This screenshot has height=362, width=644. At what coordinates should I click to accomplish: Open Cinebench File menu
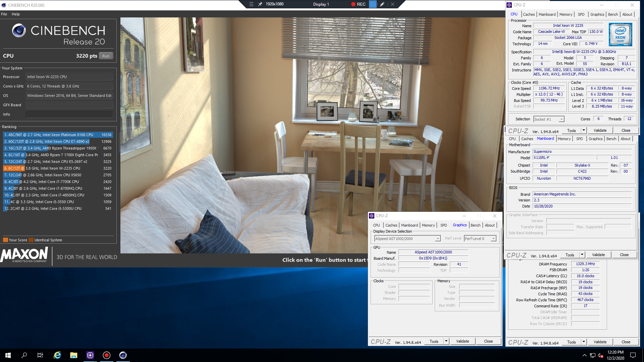[x=4, y=14]
